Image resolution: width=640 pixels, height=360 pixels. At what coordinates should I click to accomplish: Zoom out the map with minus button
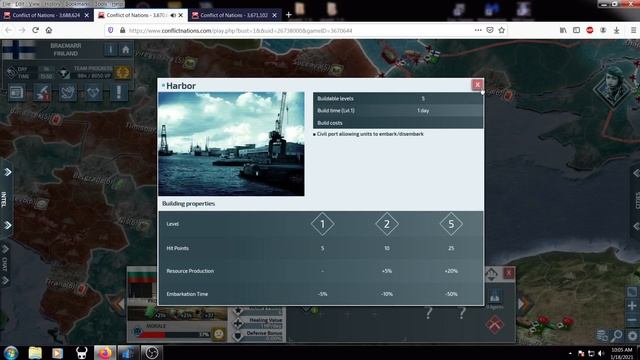pyautogui.click(x=632, y=320)
